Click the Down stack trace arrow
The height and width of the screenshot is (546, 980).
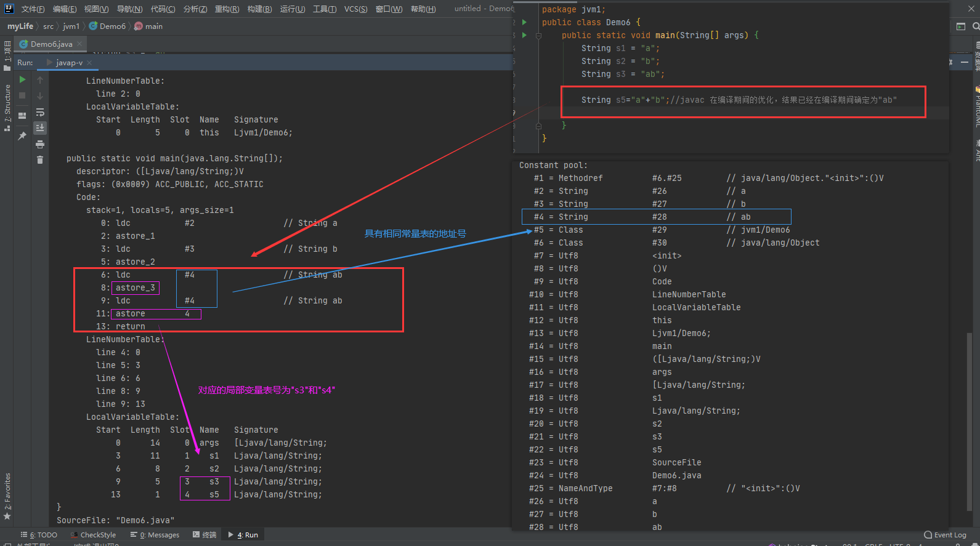pyautogui.click(x=40, y=96)
